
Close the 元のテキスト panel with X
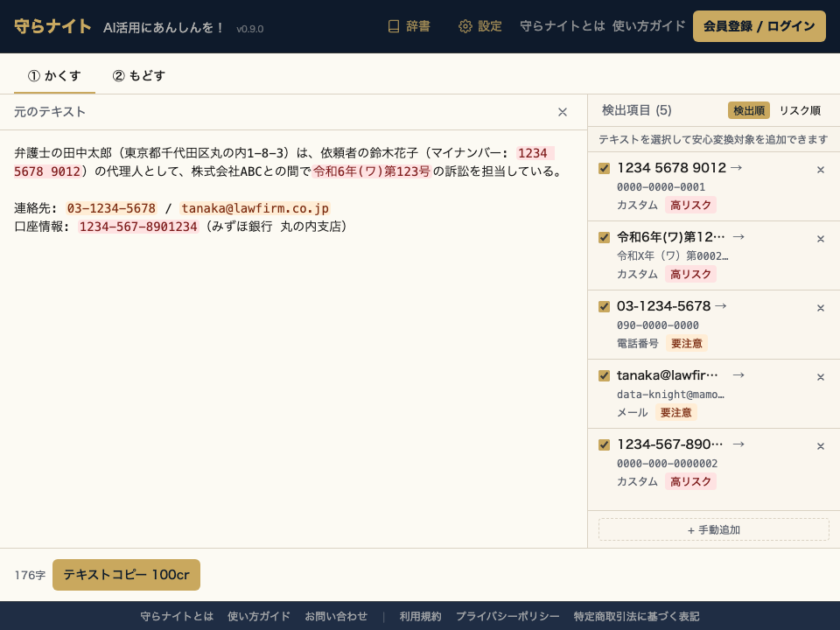[563, 112]
